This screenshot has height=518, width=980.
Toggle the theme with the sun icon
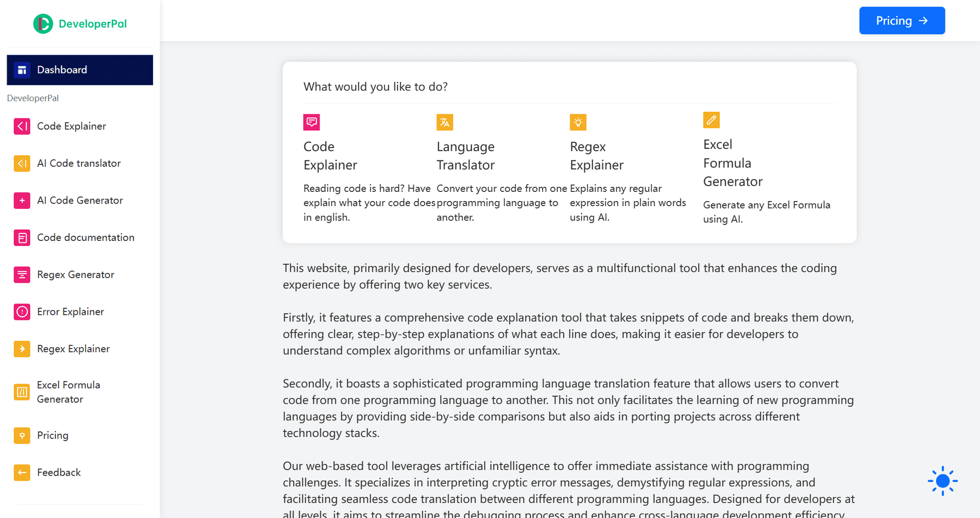click(943, 481)
